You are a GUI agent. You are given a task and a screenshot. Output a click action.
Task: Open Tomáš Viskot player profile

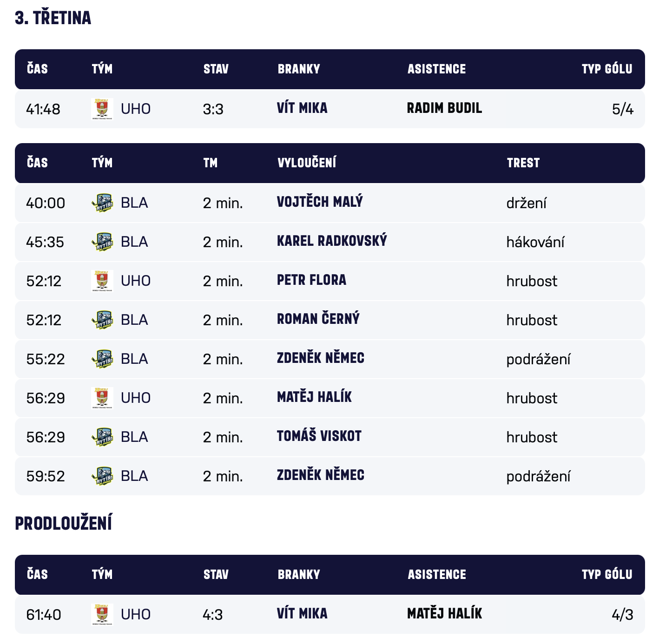(x=319, y=436)
